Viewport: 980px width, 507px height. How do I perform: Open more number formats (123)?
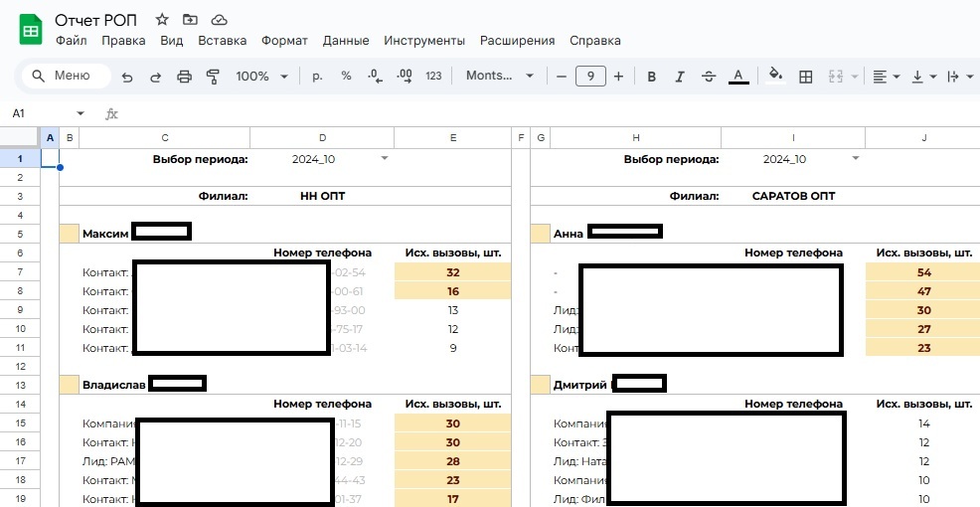click(433, 77)
